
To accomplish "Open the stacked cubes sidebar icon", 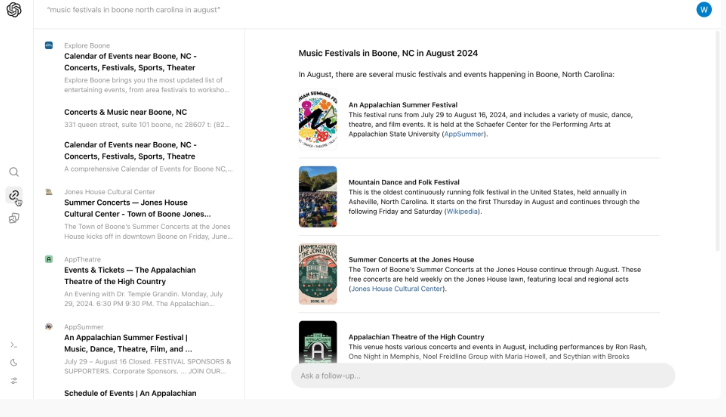I will 14,218.
